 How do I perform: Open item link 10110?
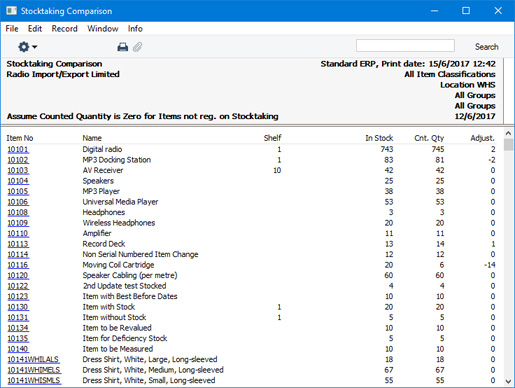coord(18,233)
